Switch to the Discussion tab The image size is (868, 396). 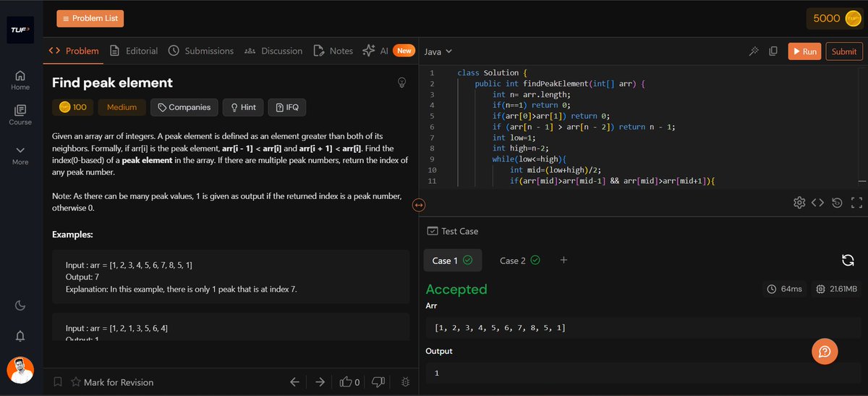tap(273, 51)
